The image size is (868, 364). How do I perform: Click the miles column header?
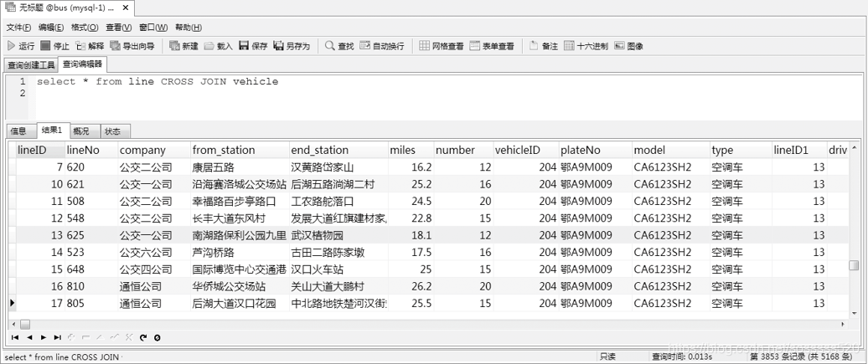point(411,150)
